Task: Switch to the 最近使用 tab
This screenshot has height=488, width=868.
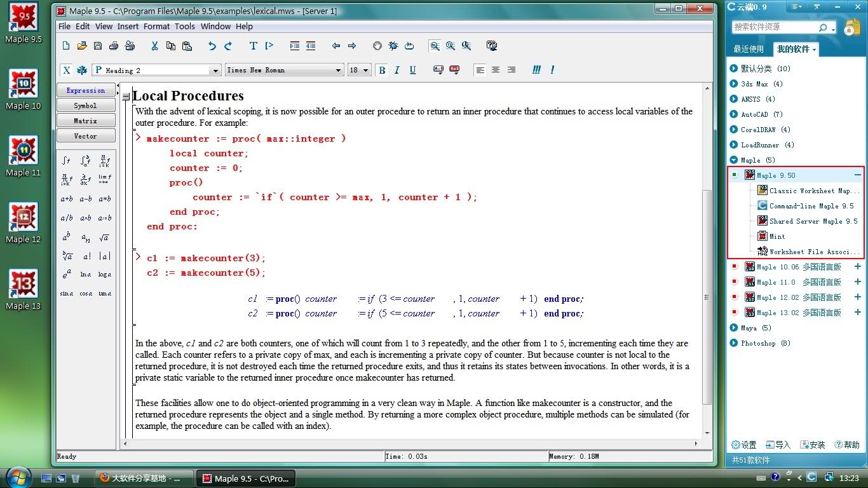Action: [749, 49]
